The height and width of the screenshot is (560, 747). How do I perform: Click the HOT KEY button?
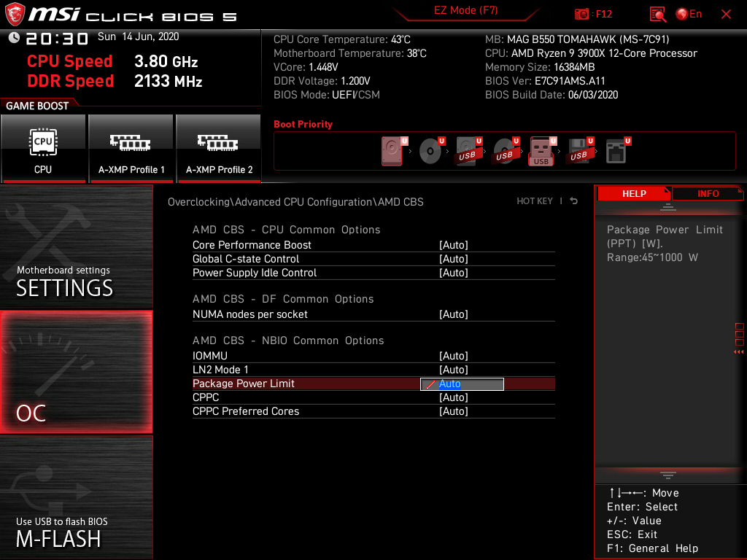tap(535, 201)
